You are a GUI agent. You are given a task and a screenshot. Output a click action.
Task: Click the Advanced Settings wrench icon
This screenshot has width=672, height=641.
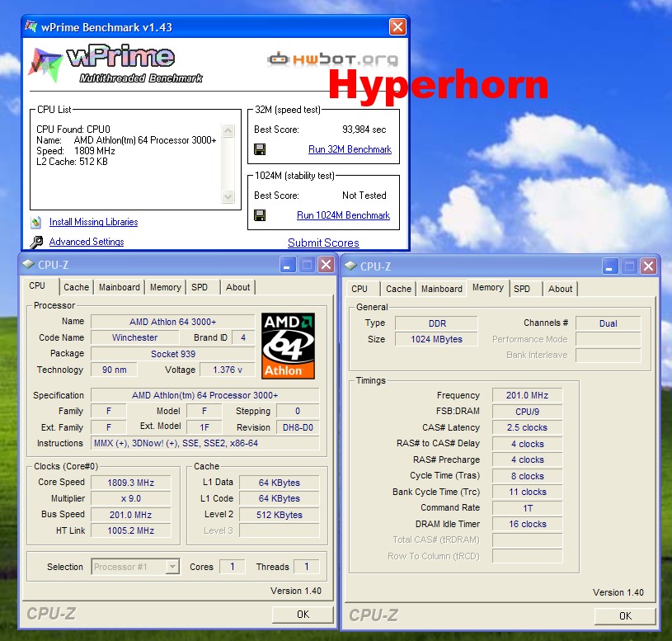tap(36, 242)
